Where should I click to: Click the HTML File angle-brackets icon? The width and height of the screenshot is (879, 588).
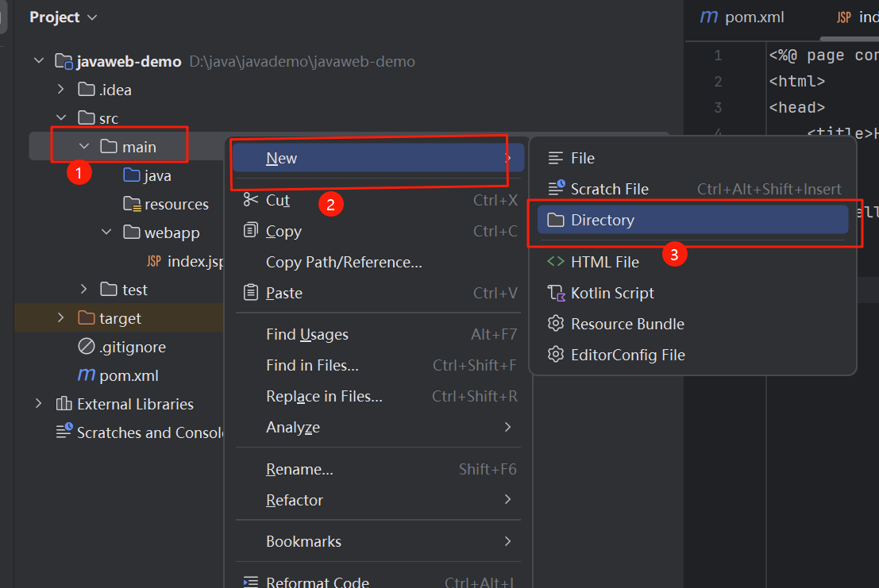[x=556, y=261]
